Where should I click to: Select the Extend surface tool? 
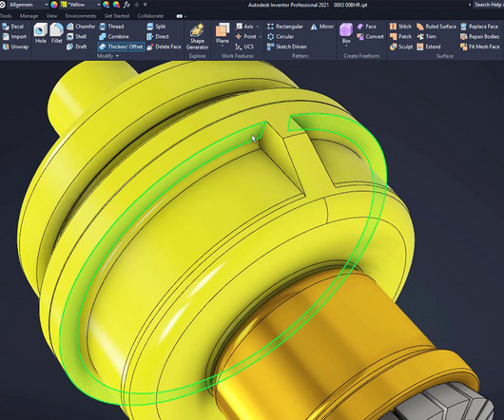pos(429,47)
